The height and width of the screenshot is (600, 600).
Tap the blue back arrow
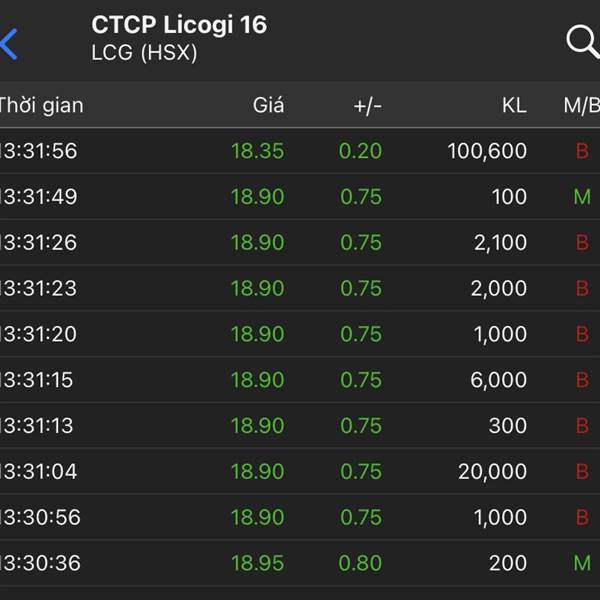pos(10,44)
